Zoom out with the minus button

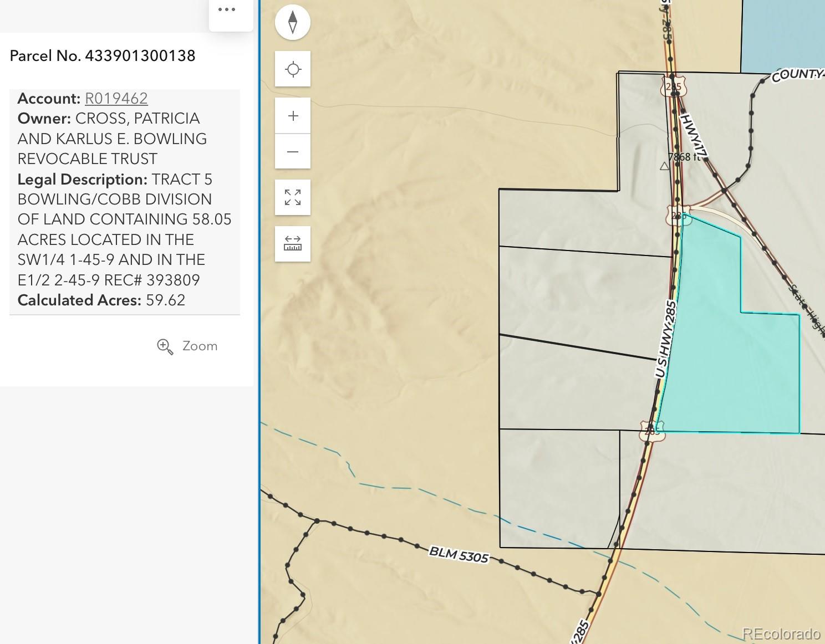293,151
